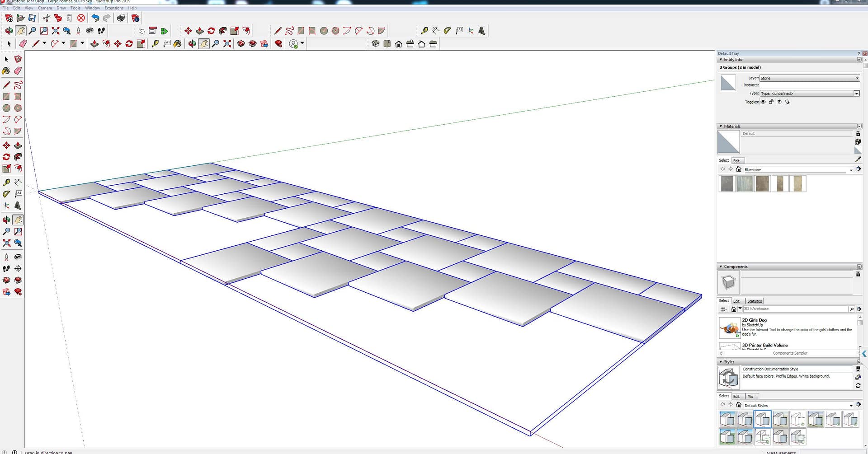Select the Paint Bucket tool in left toolbar

6,71
